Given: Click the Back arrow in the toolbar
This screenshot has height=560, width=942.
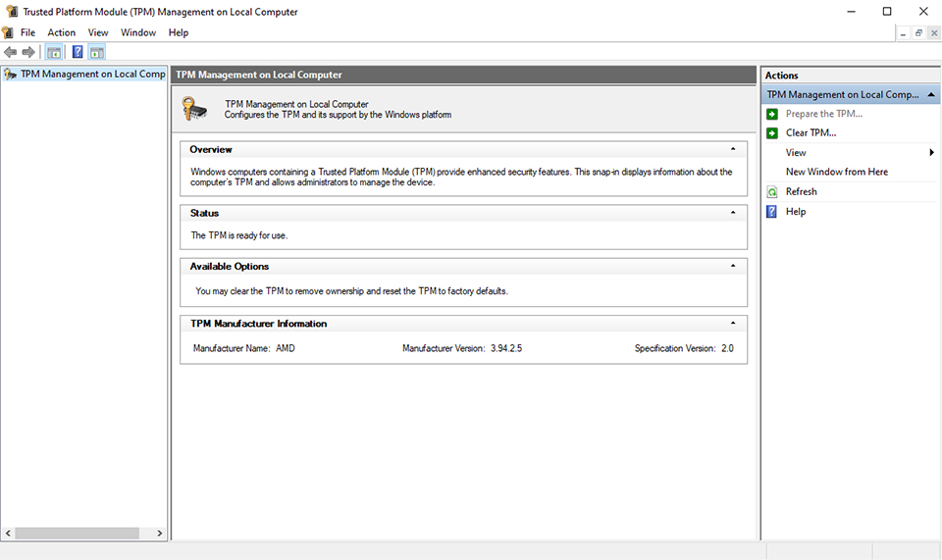Looking at the screenshot, I should pos(11,52).
